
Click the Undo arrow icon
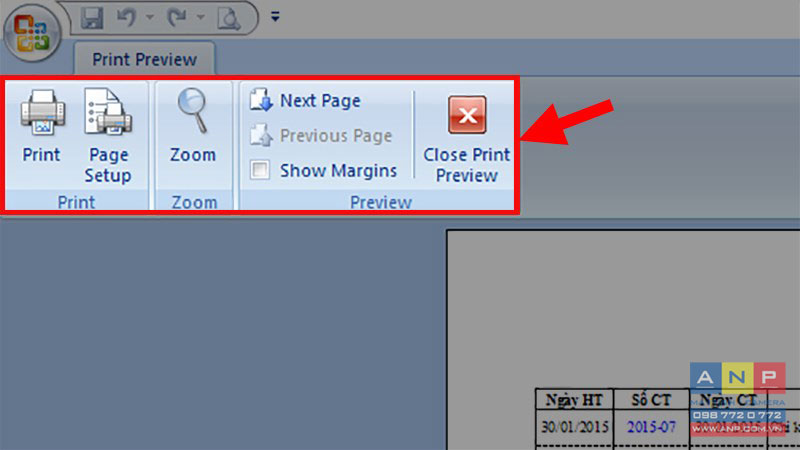point(126,18)
